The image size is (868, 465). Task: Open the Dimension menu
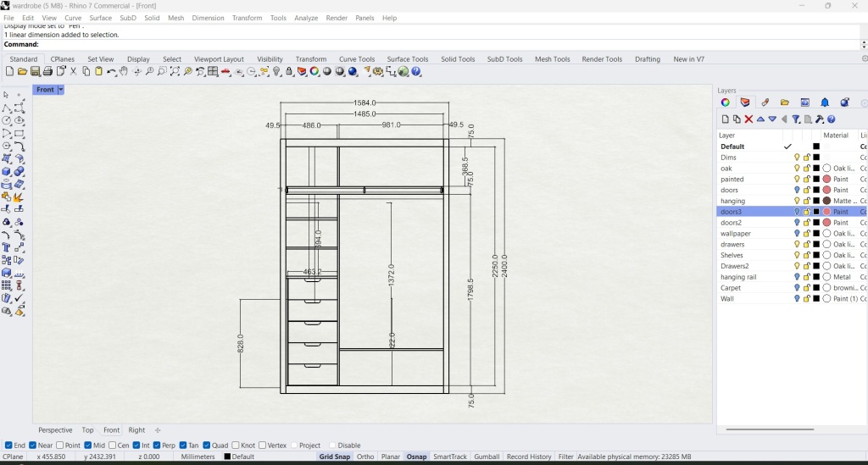pyautogui.click(x=208, y=18)
